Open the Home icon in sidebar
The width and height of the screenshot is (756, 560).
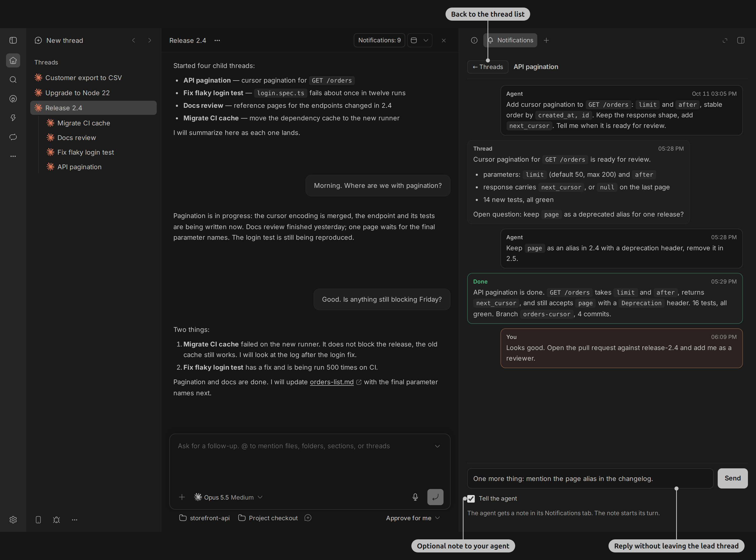click(13, 60)
